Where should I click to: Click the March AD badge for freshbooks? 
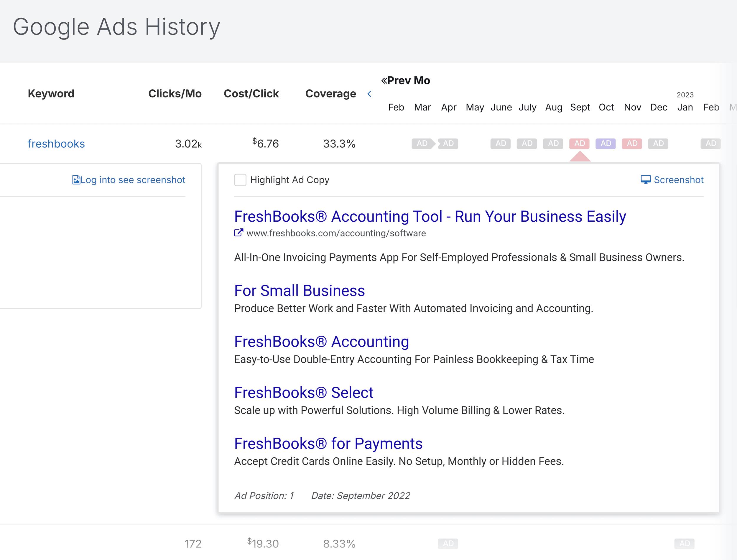(448, 143)
